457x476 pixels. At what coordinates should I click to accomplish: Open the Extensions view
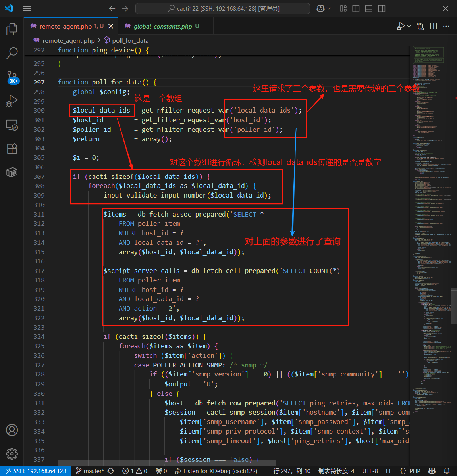(12, 148)
